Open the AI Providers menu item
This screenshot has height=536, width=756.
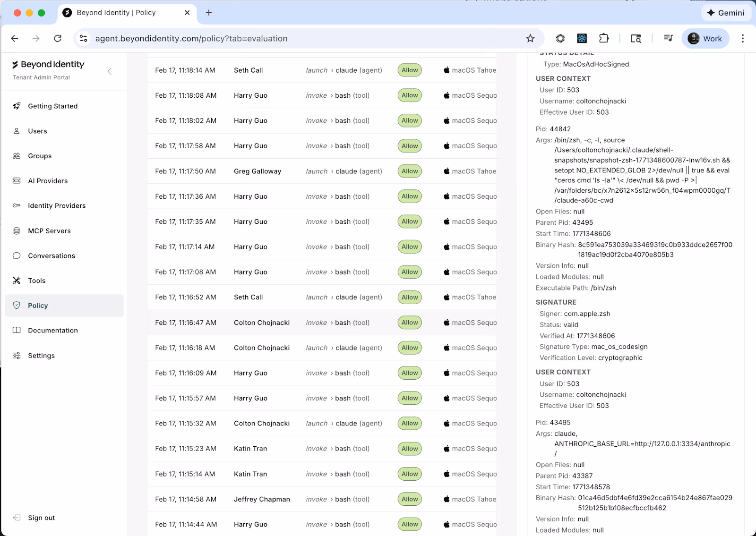tap(65, 180)
